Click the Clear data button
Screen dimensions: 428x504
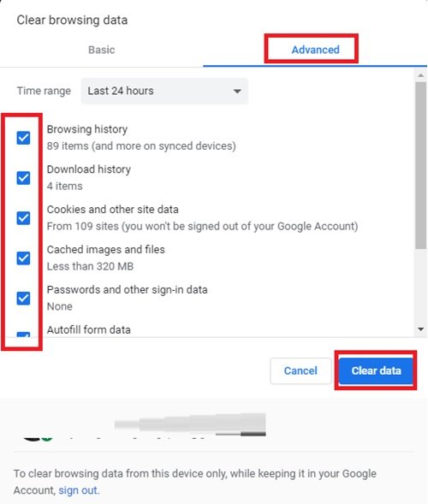(376, 371)
